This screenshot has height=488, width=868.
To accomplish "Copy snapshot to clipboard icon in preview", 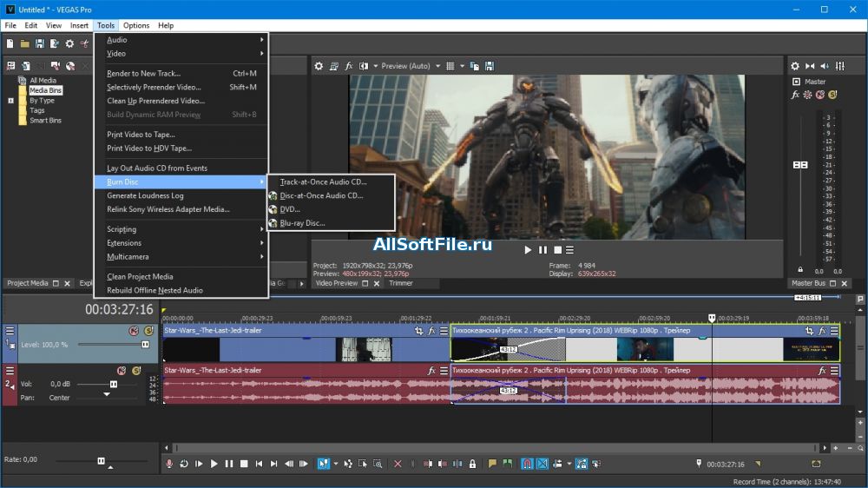I will click(x=475, y=66).
